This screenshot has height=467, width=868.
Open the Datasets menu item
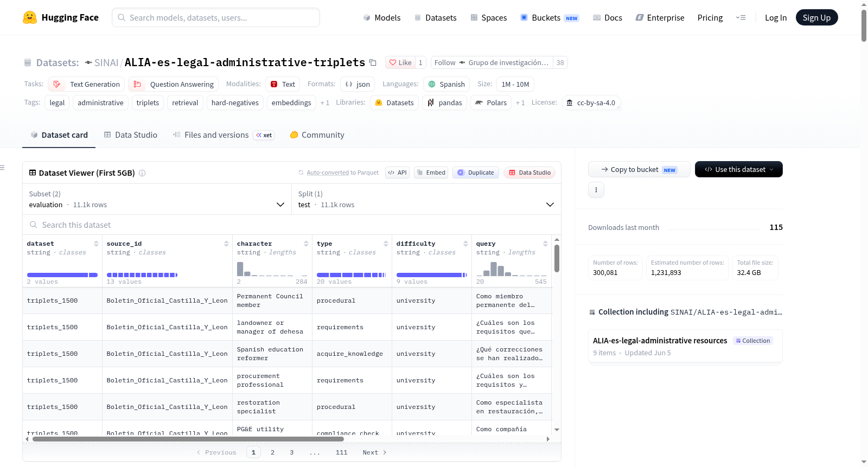[x=436, y=17]
